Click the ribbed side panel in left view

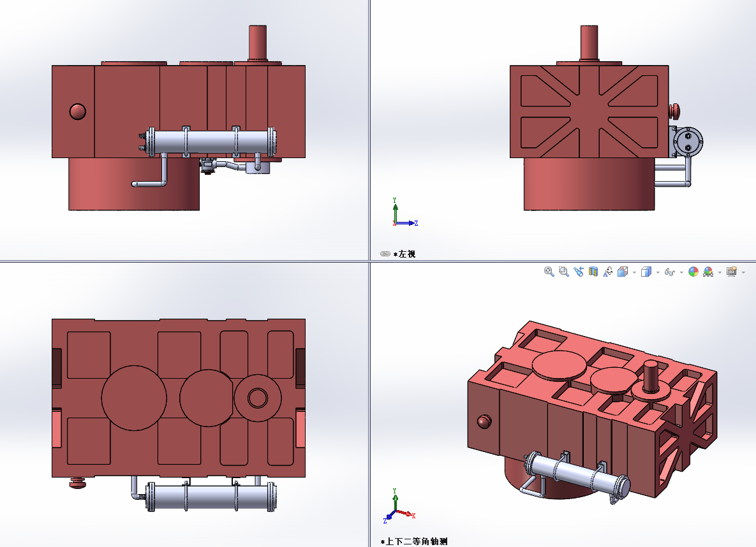(589, 112)
